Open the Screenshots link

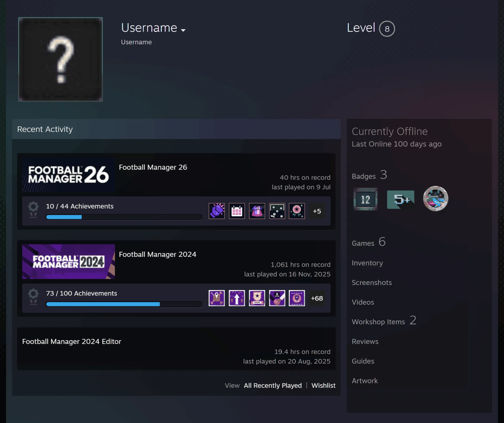click(x=372, y=282)
